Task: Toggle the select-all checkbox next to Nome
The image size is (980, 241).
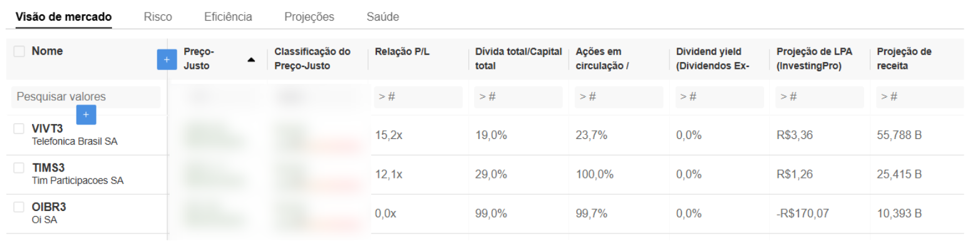Action: click(19, 51)
